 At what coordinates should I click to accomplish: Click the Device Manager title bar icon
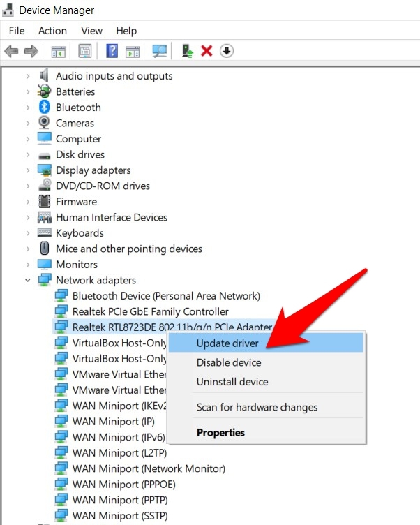pyautogui.click(x=8, y=10)
